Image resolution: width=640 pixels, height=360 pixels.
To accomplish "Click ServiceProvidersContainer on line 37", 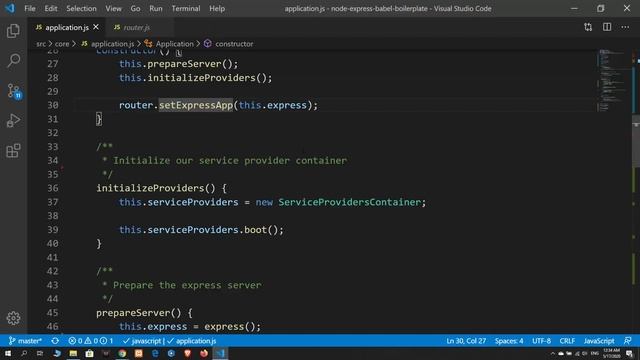I will [349, 202].
